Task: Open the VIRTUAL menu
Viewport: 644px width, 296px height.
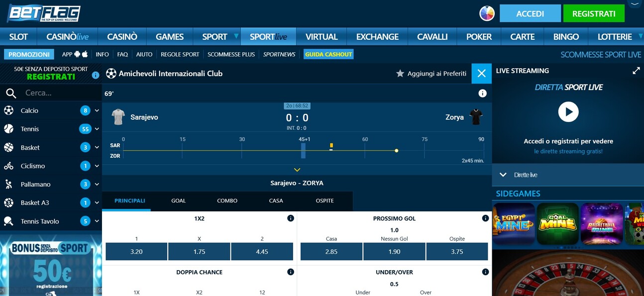Action: (x=322, y=36)
